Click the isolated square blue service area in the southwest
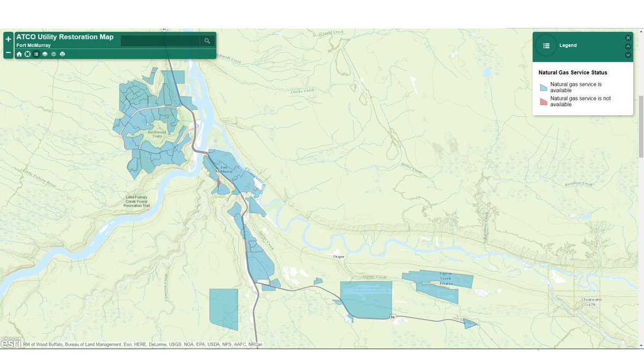 pyautogui.click(x=223, y=309)
